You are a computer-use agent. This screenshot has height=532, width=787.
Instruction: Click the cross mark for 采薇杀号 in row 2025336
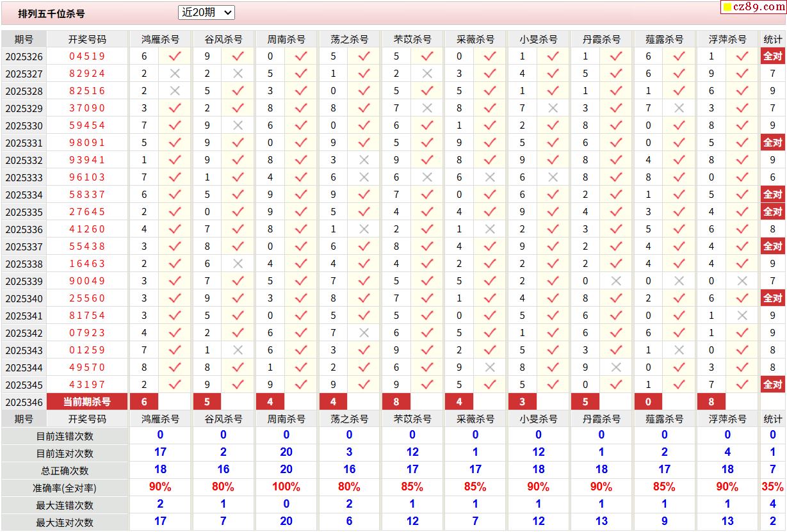(x=490, y=229)
